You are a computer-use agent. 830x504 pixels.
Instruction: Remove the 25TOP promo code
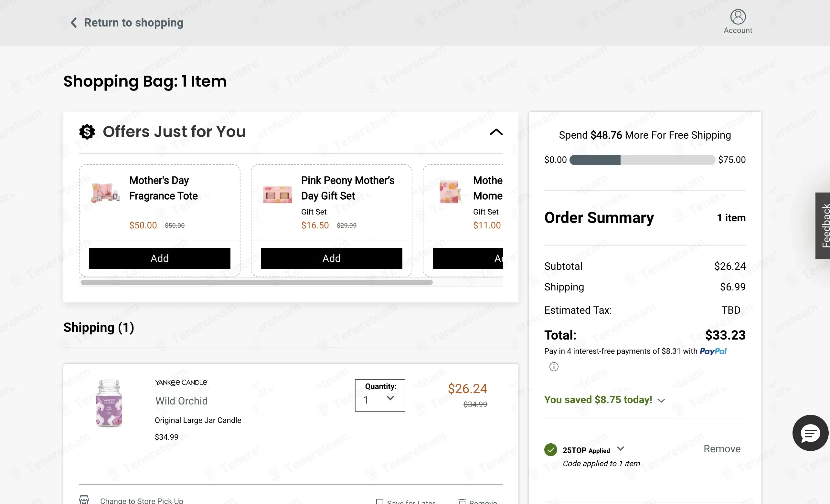point(722,449)
